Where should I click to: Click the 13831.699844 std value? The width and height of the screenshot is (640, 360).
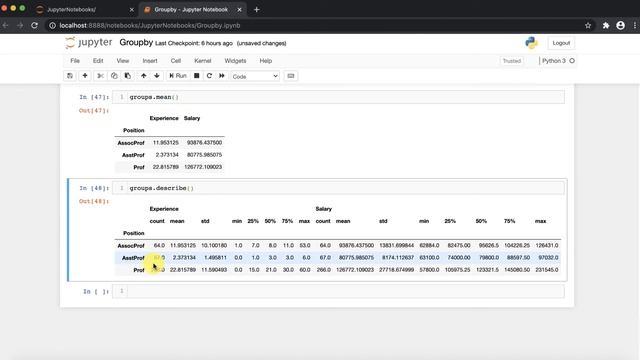tap(396, 246)
